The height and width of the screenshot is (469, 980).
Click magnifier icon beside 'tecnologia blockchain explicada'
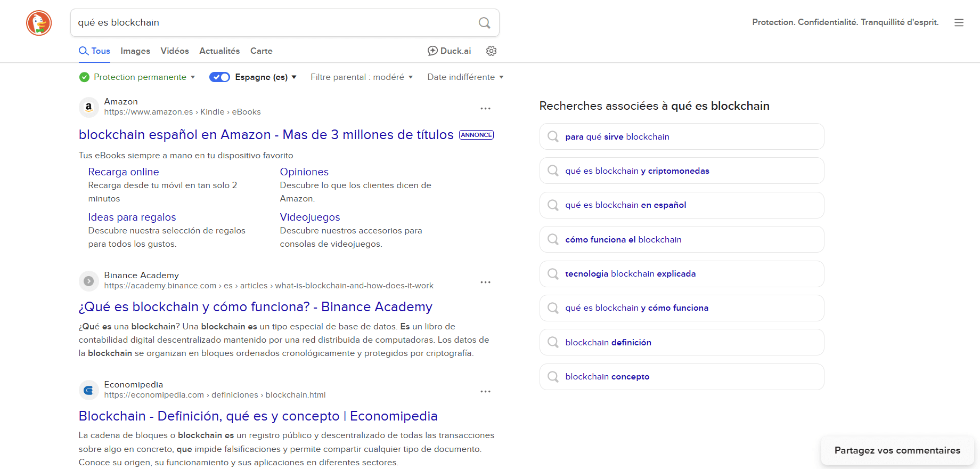[x=553, y=273]
